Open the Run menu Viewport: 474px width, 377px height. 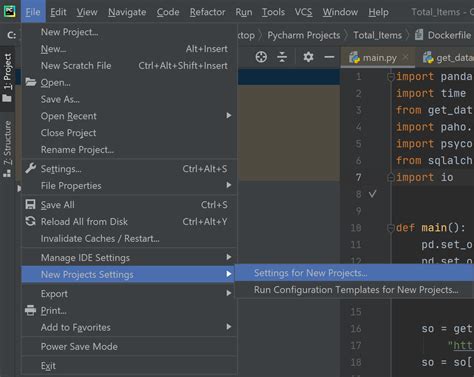tap(244, 12)
